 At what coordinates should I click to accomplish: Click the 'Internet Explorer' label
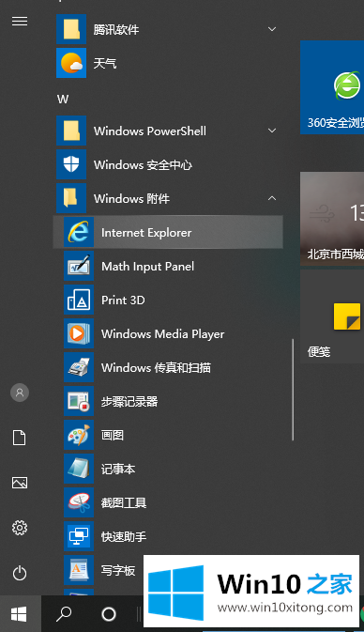[146, 233]
